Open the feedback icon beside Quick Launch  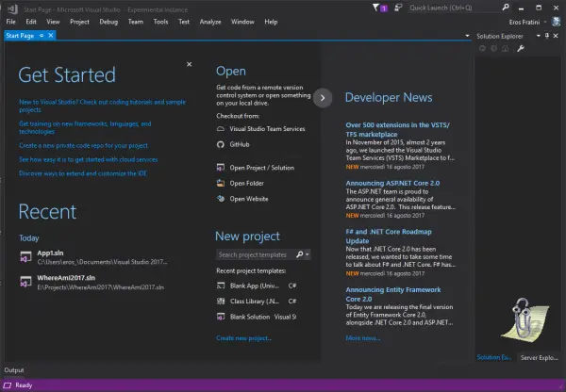click(x=398, y=8)
